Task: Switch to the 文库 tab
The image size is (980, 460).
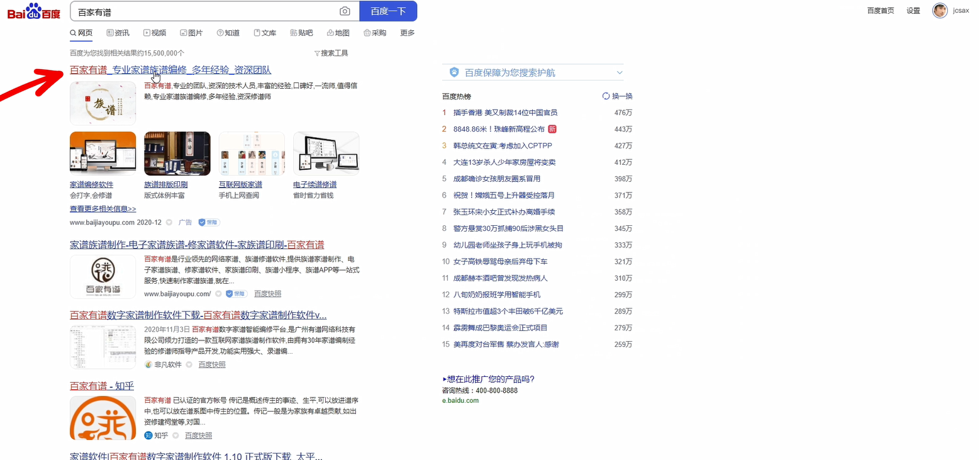Action: pos(265,33)
